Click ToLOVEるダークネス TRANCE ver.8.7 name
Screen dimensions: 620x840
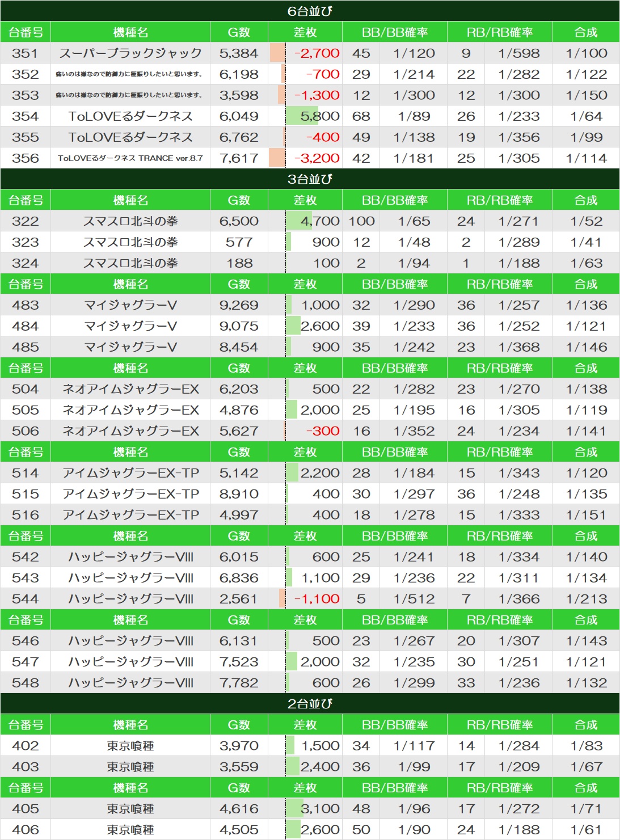(130, 158)
